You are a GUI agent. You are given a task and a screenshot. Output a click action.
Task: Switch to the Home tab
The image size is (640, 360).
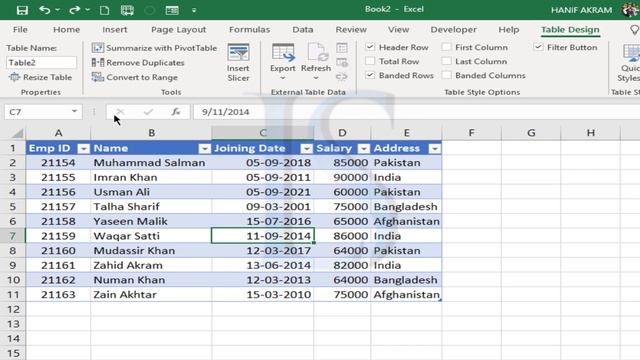coord(67,29)
